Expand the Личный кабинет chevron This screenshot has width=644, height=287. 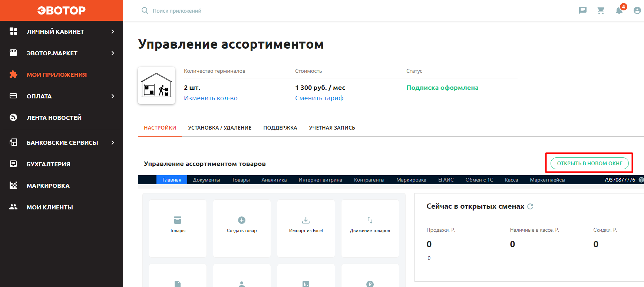[113, 32]
